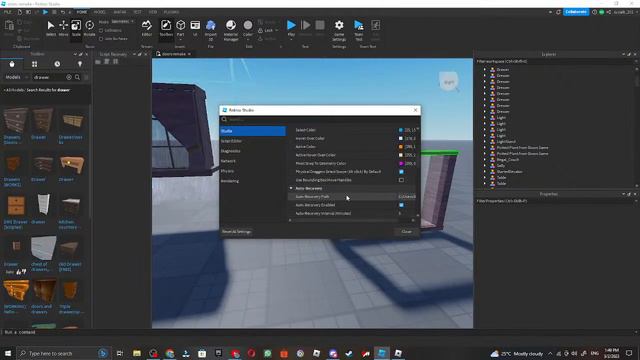Open the Terrain Editor
Image resolution: width=640 pixels, height=360 pixels.
[147, 28]
